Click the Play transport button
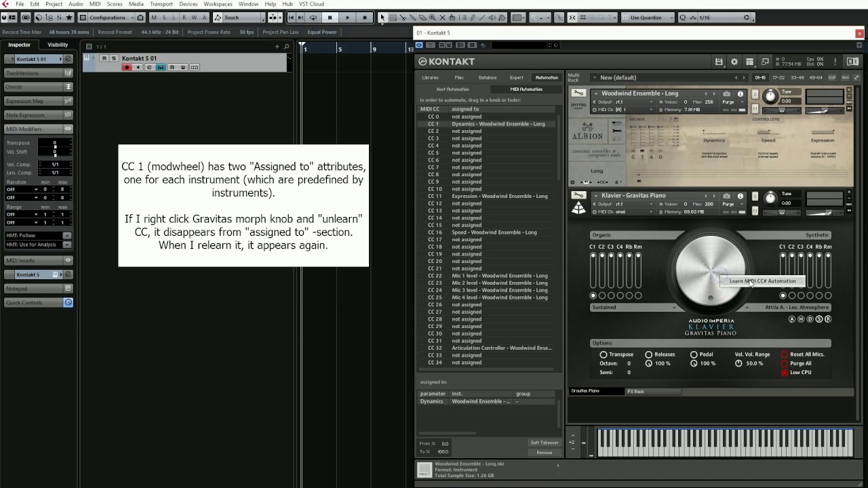868x488 pixels. pyautogui.click(x=347, y=18)
